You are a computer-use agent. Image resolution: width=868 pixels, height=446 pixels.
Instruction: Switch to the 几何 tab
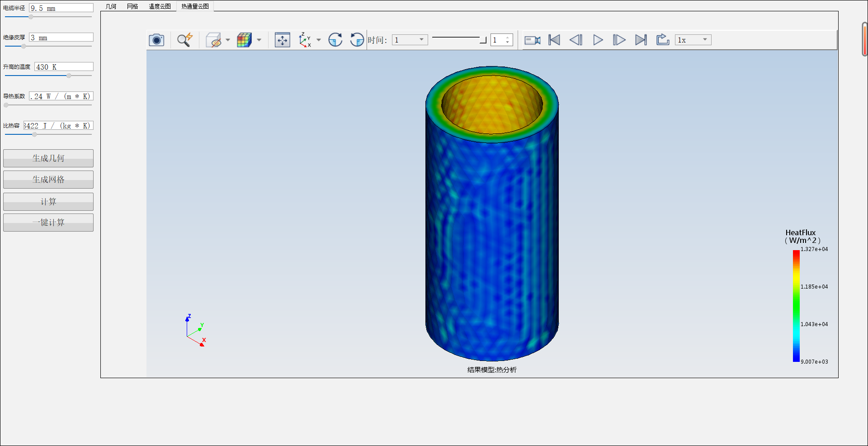click(111, 6)
